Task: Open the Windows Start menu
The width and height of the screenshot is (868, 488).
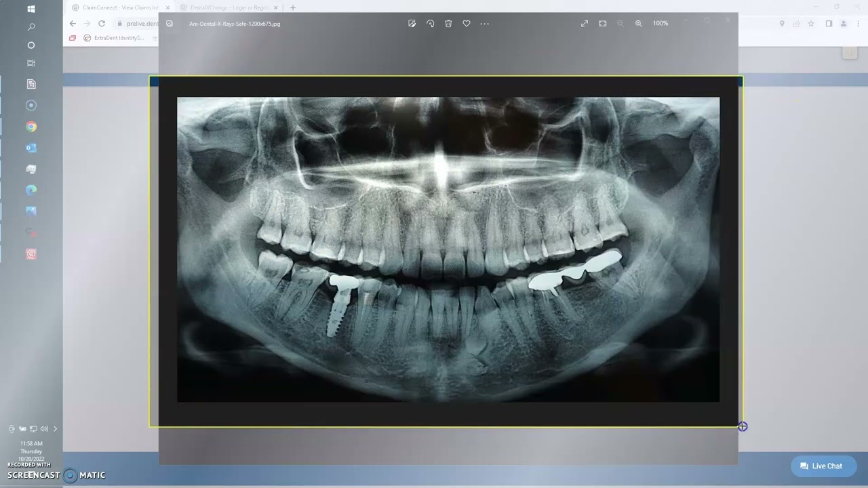Action: (31, 9)
